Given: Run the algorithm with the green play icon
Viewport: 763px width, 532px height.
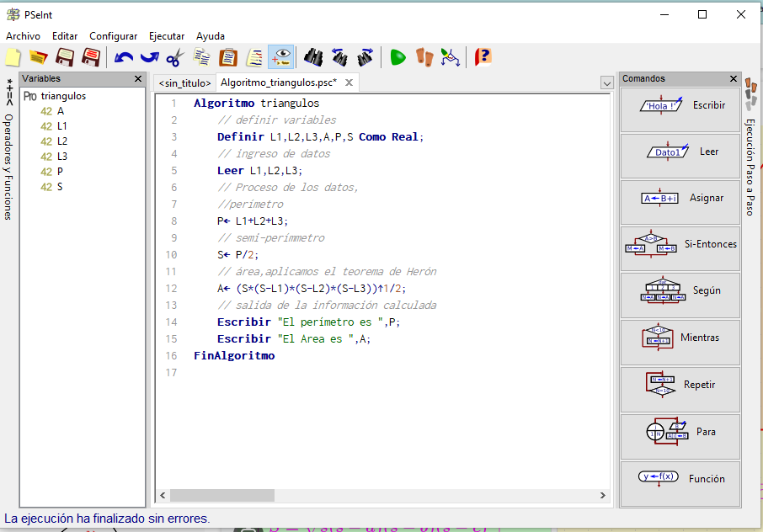Looking at the screenshot, I should tap(398, 57).
